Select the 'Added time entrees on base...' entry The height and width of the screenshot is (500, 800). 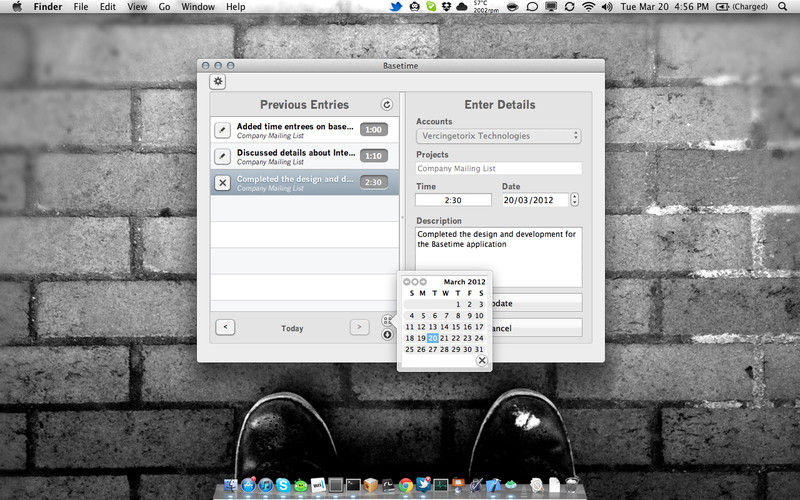point(305,130)
